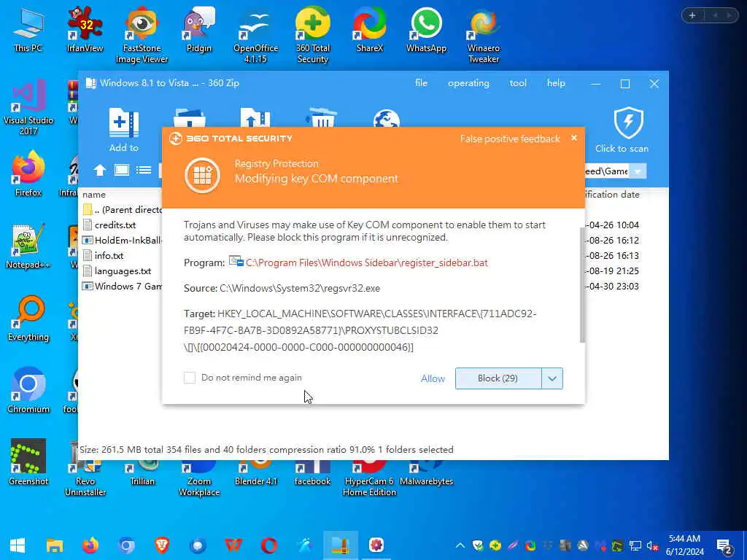The image size is (747, 560).
Task: Click the plus button in top-right widget
Action: pyautogui.click(x=692, y=15)
